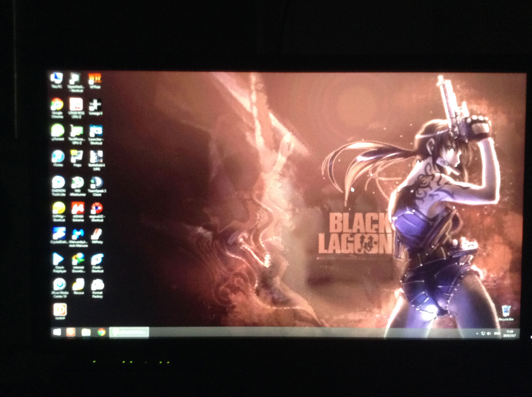Open the Recycle Bin
The width and height of the screenshot is (532, 397).
coord(506,313)
